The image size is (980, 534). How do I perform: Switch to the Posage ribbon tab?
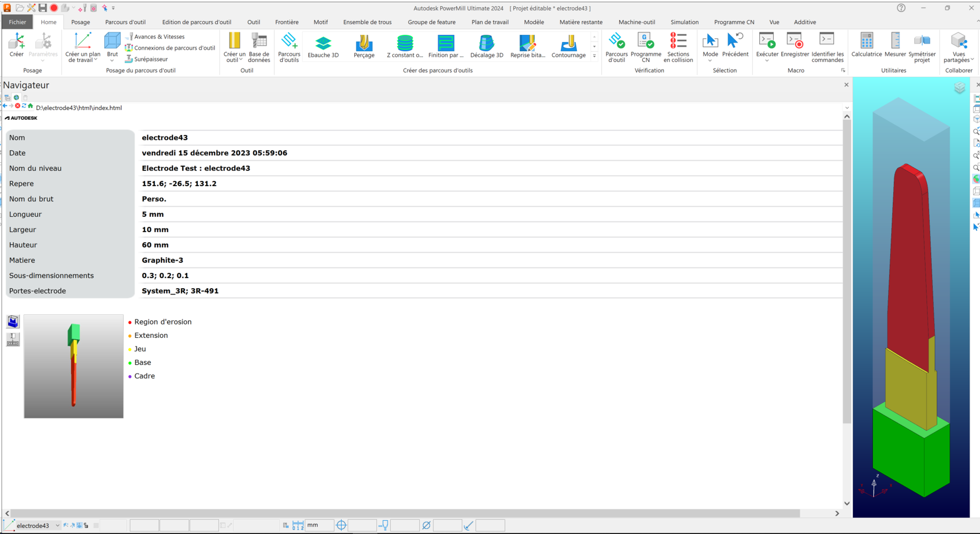[x=81, y=22]
